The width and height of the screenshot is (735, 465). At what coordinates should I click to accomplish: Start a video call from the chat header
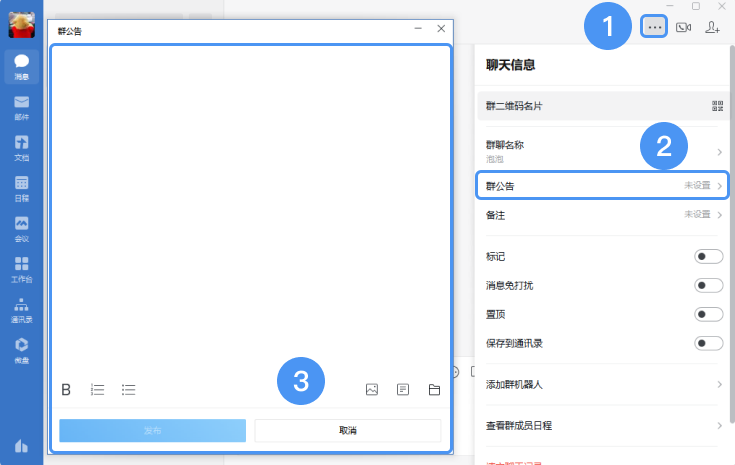(x=684, y=27)
